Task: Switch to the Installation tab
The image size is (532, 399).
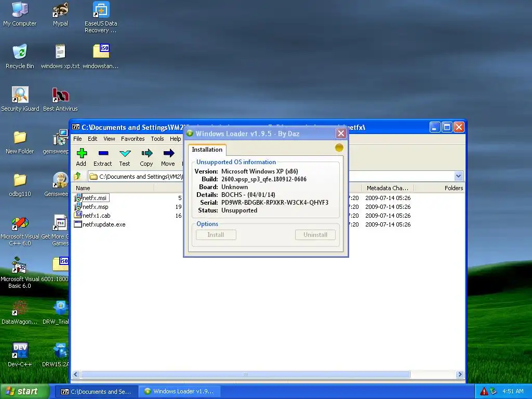Action: tap(207, 150)
